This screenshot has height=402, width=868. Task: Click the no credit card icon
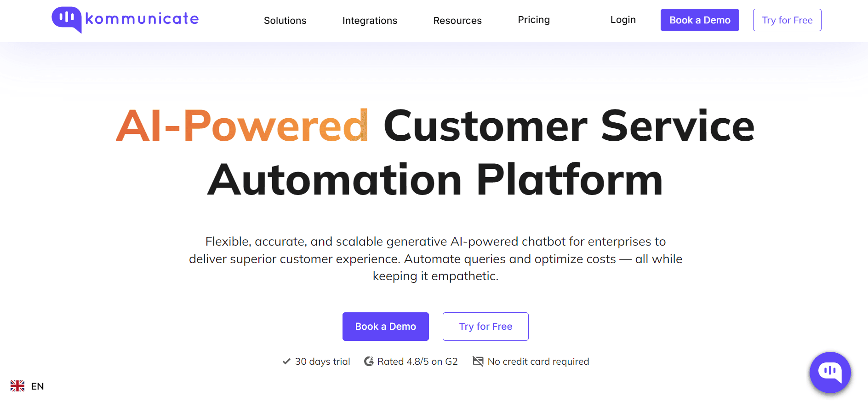478,362
